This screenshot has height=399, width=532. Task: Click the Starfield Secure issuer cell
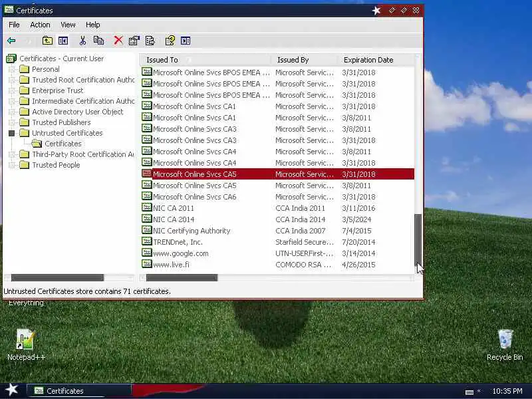(x=305, y=242)
